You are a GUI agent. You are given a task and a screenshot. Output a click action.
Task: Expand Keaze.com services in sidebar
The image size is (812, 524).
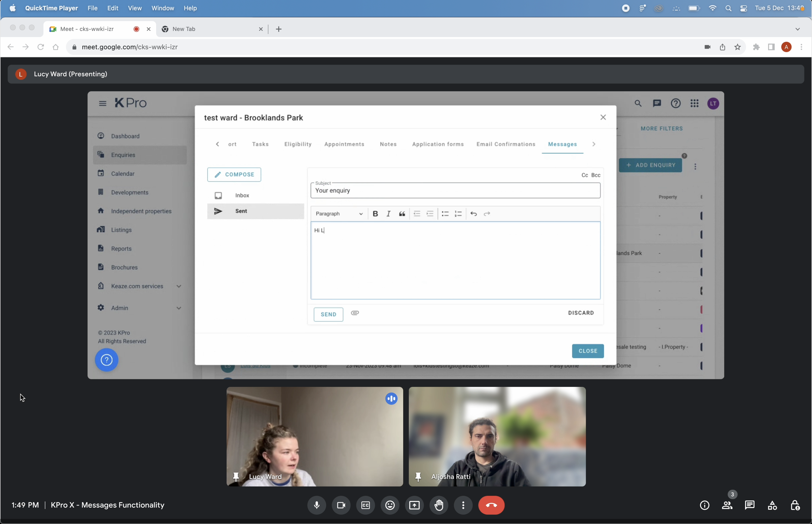coord(179,286)
